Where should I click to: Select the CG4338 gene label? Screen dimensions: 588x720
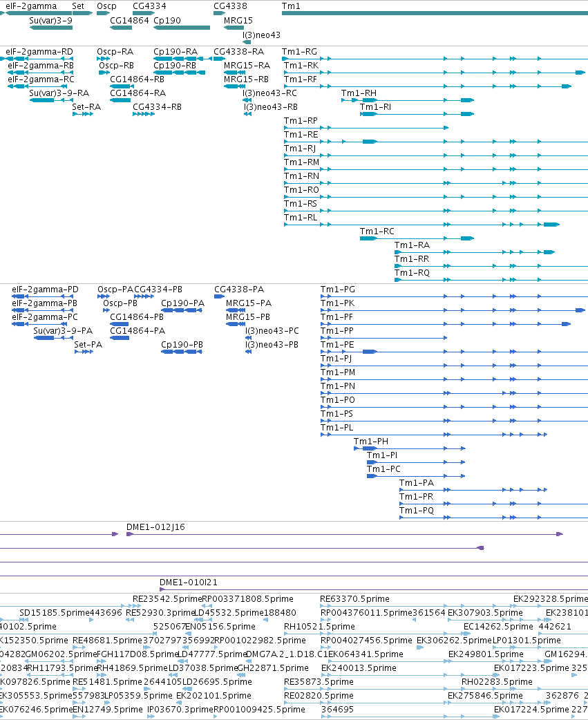coord(230,6)
